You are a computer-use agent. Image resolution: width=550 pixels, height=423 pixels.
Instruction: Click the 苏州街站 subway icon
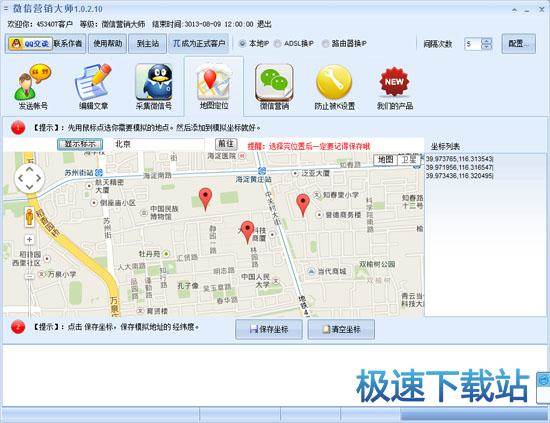pos(99,172)
